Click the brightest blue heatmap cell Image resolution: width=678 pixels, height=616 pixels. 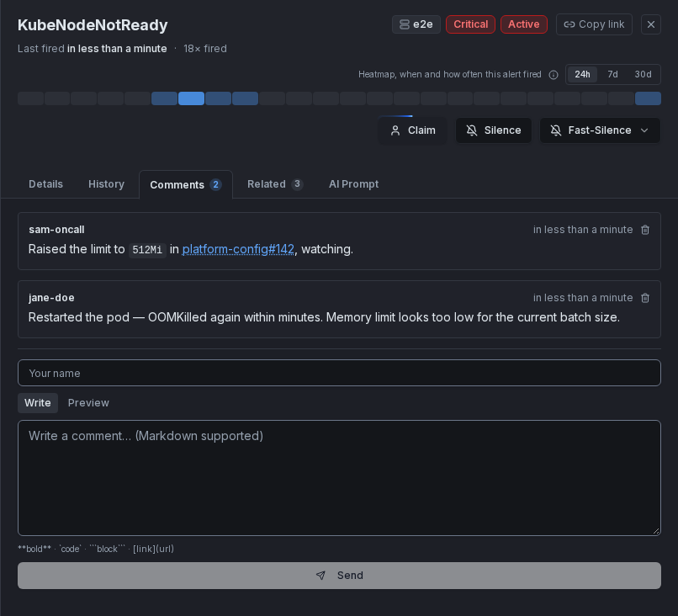[191, 98]
